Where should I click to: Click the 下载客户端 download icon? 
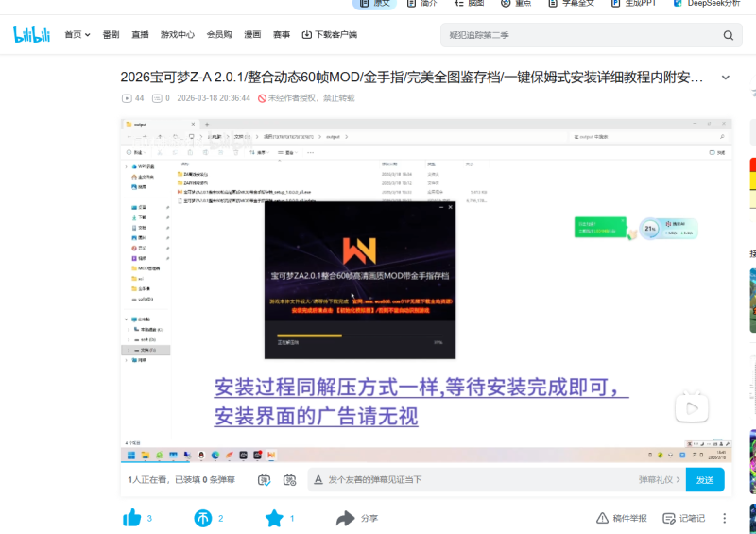(306, 35)
